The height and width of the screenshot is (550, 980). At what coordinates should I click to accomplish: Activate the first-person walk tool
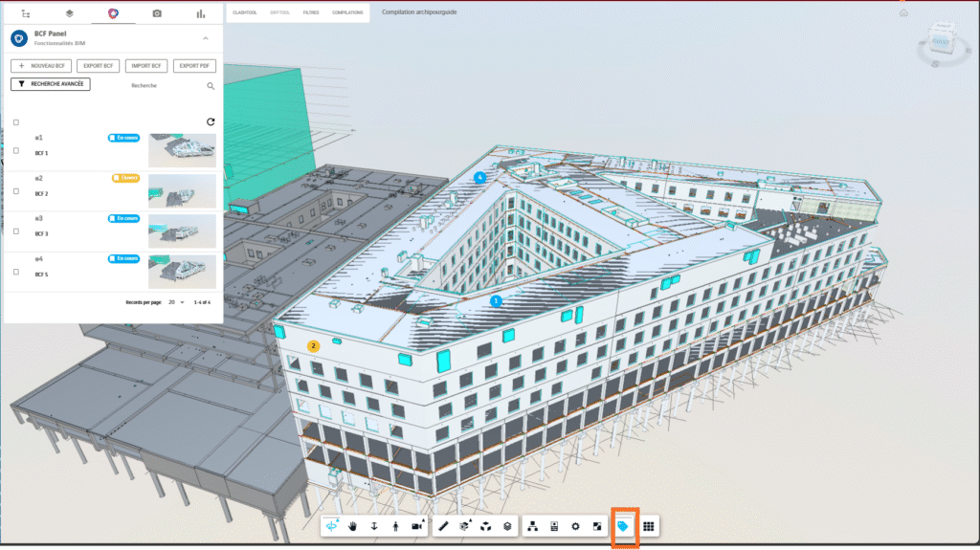tap(395, 526)
